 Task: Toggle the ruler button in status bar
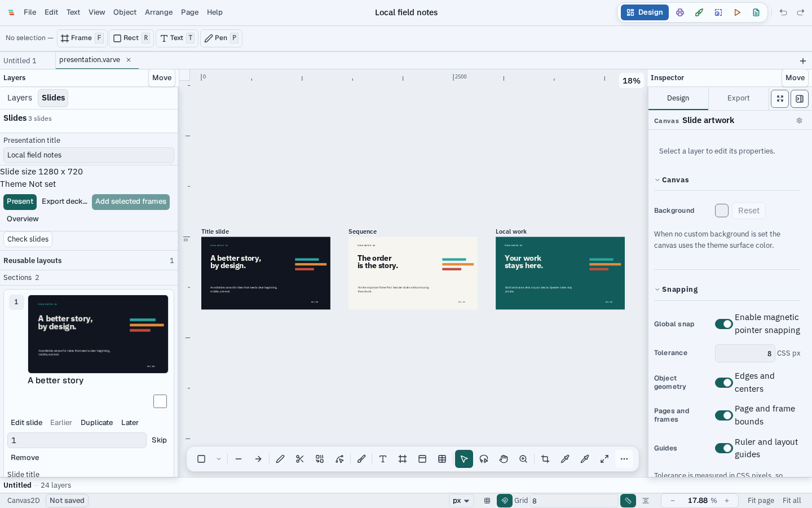tap(628, 501)
